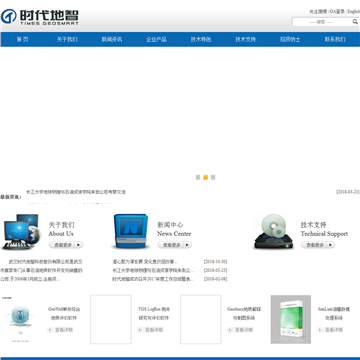
Task: Switch the site to English
Action: (x=354, y=12)
